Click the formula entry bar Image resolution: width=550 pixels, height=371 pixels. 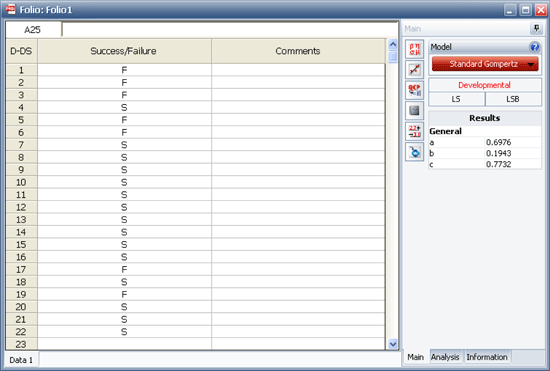tap(230, 30)
